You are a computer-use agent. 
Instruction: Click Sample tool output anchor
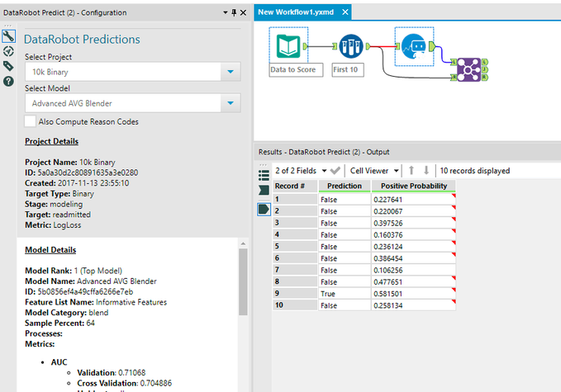[x=368, y=46]
